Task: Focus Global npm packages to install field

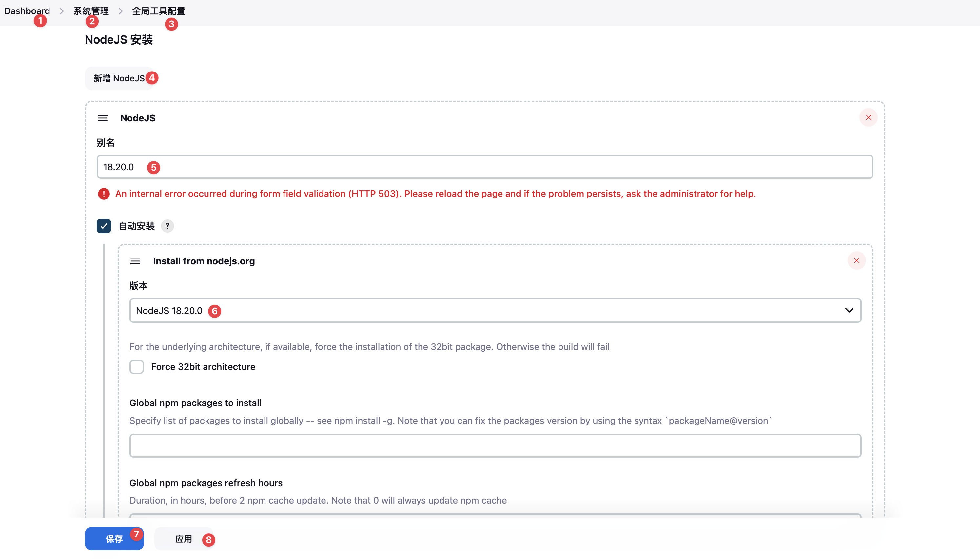Action: click(x=495, y=446)
